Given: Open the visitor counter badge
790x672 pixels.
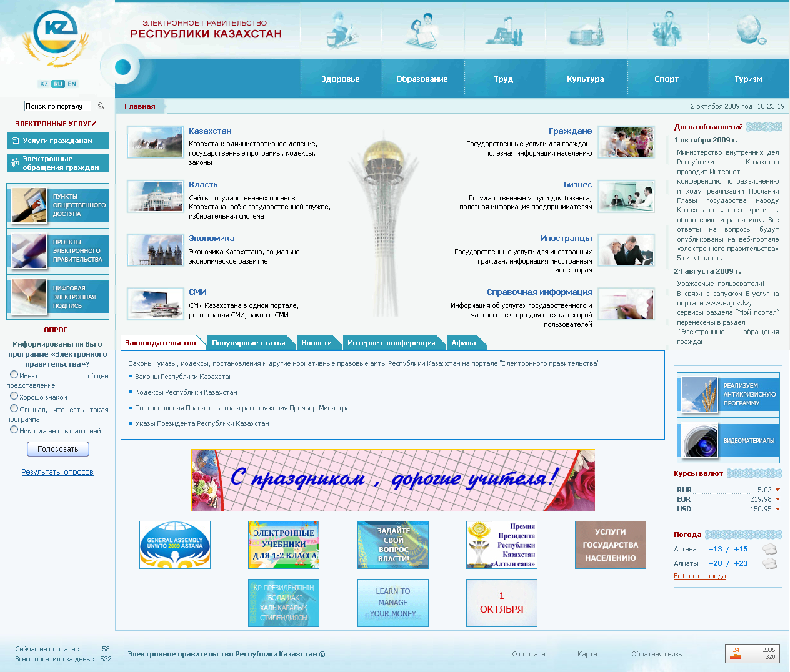Looking at the screenshot, I should [x=752, y=653].
